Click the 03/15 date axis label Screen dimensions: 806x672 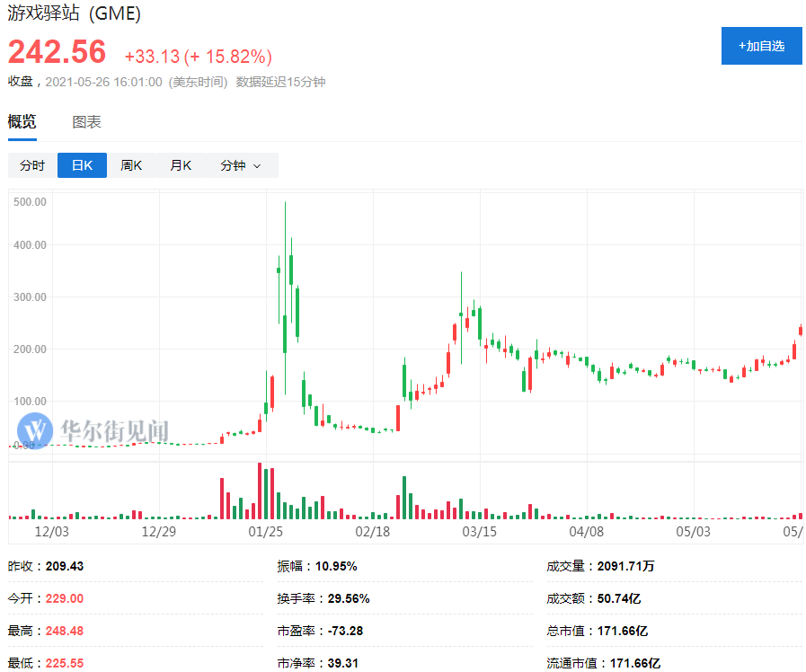(480, 531)
